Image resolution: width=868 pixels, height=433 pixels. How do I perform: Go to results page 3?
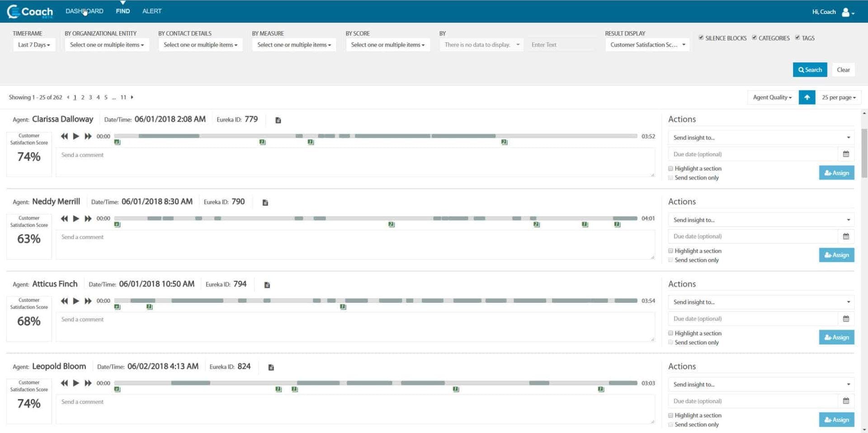coord(90,97)
